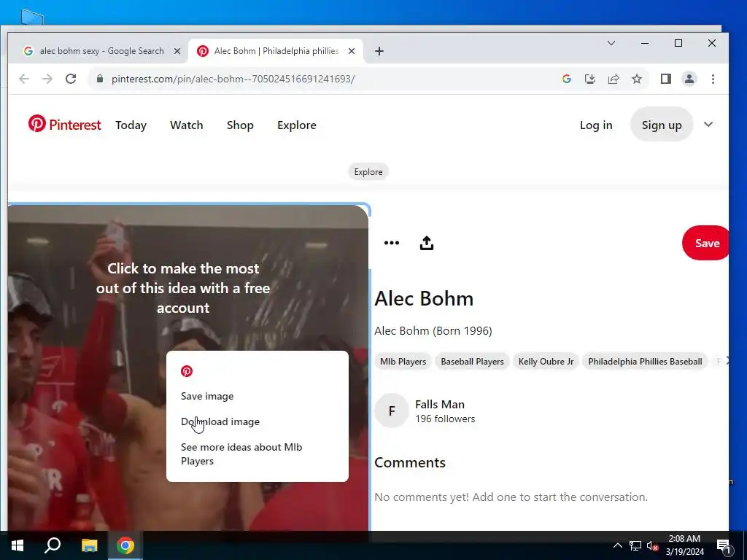Open the notification center icon

point(723,546)
